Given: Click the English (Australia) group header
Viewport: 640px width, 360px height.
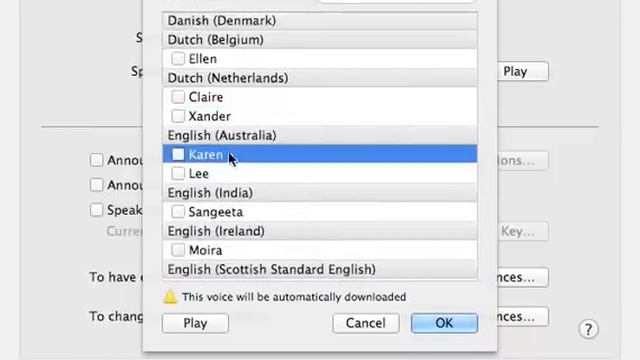Looking at the screenshot, I should (x=320, y=135).
